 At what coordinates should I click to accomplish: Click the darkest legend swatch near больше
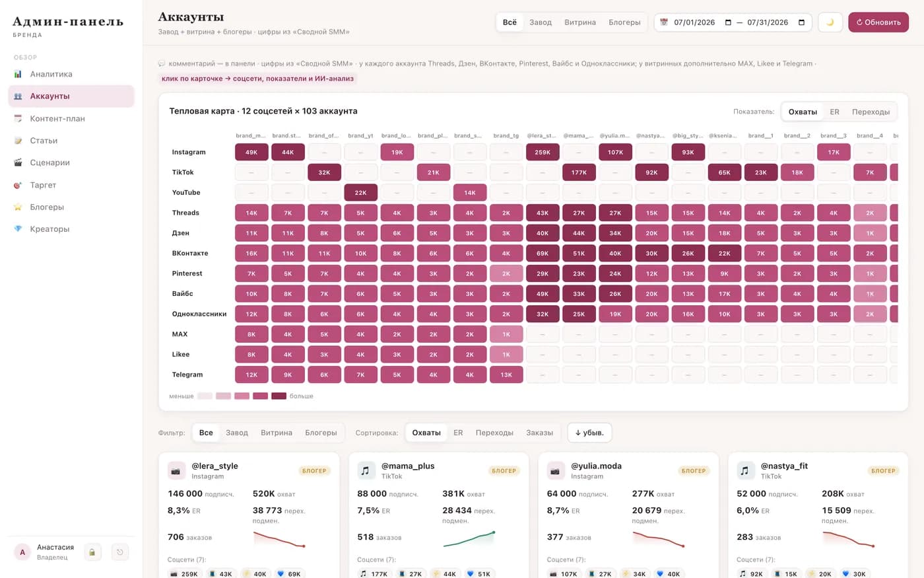point(279,396)
